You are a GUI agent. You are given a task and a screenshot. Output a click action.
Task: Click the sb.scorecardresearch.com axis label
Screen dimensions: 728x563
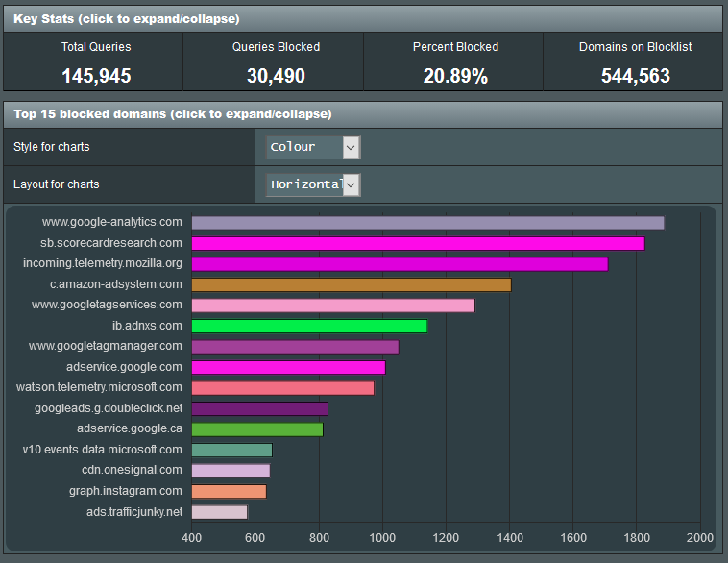click(111, 243)
